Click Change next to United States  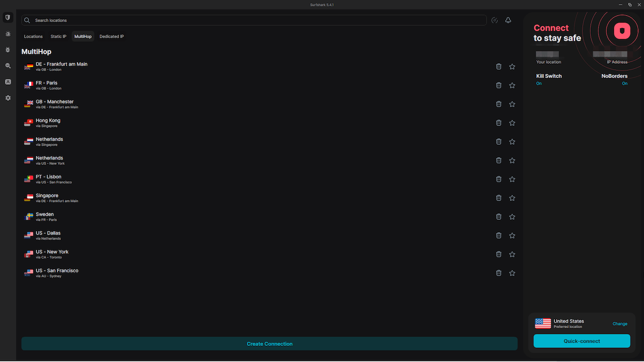620,324
